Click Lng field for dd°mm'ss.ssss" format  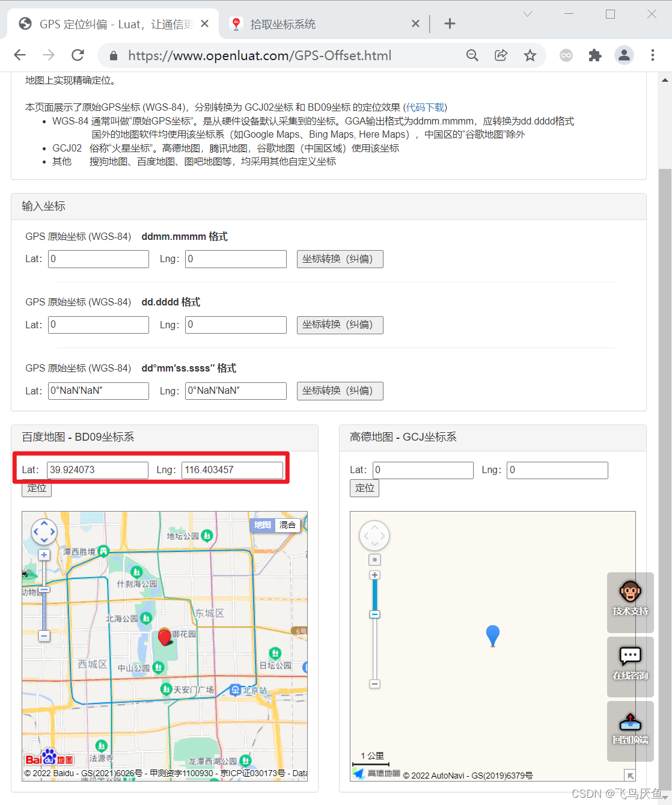pyautogui.click(x=236, y=391)
